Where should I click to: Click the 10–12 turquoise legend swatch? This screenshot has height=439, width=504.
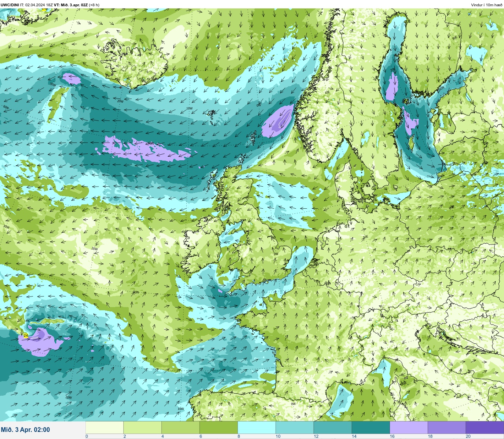[295, 428]
